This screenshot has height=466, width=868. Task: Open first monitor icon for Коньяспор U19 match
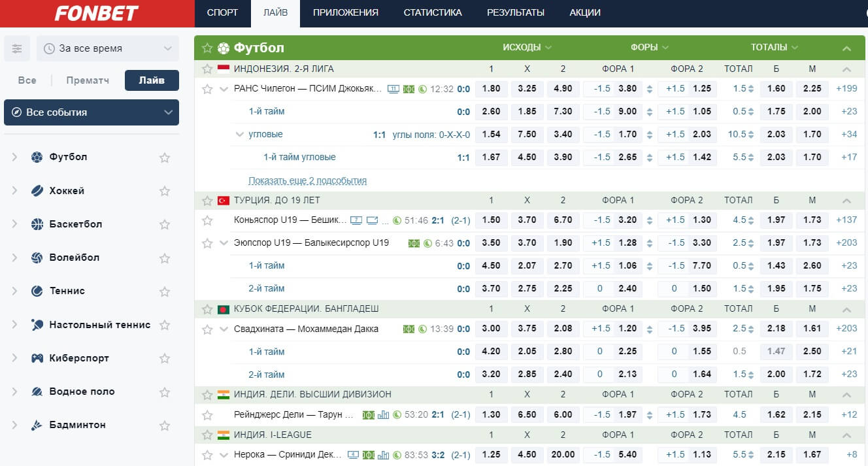(356, 220)
